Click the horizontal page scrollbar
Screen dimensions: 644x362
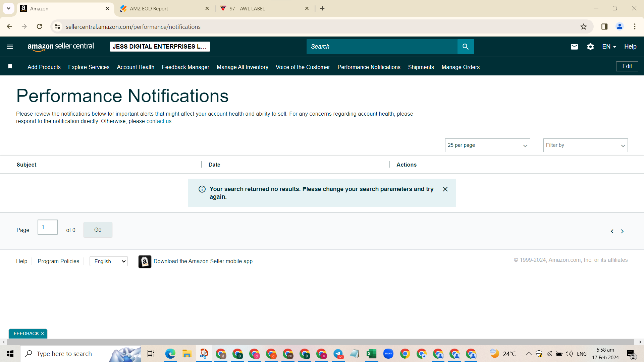320,342
